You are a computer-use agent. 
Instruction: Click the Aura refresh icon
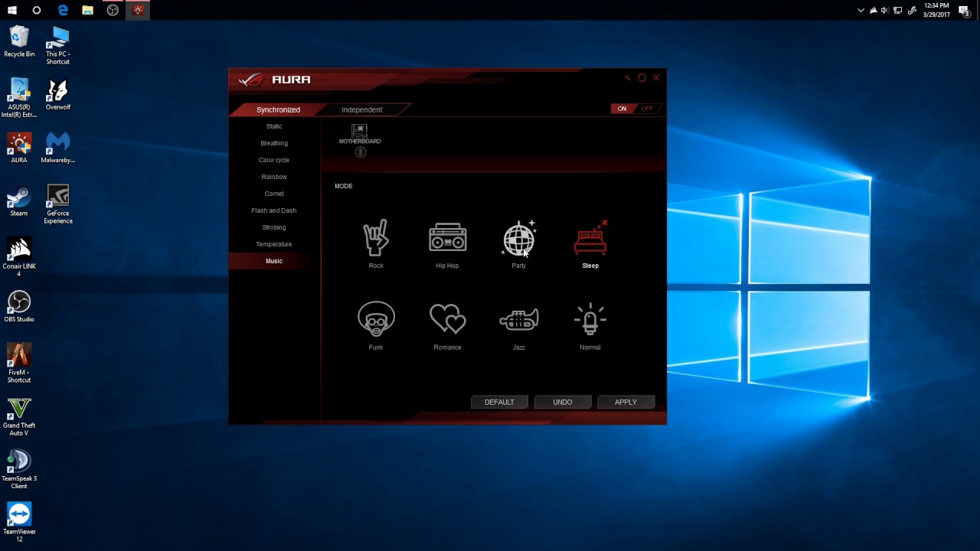[642, 77]
